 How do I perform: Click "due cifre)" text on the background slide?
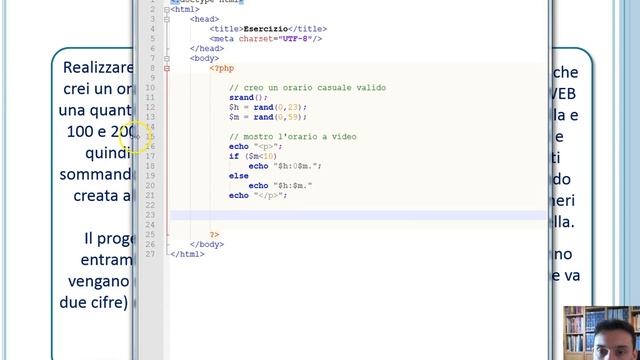(x=93, y=302)
